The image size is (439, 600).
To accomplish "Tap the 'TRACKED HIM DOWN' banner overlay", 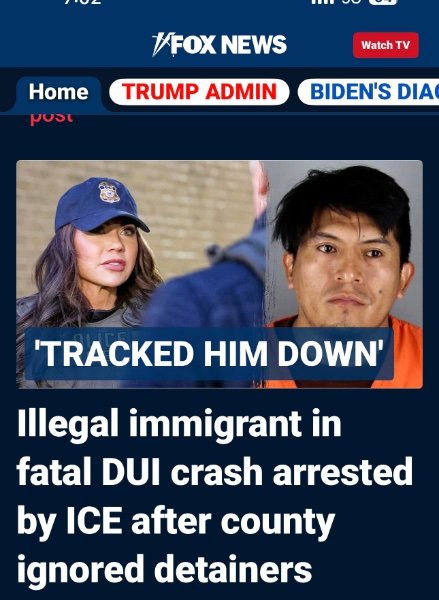I will coord(209,354).
